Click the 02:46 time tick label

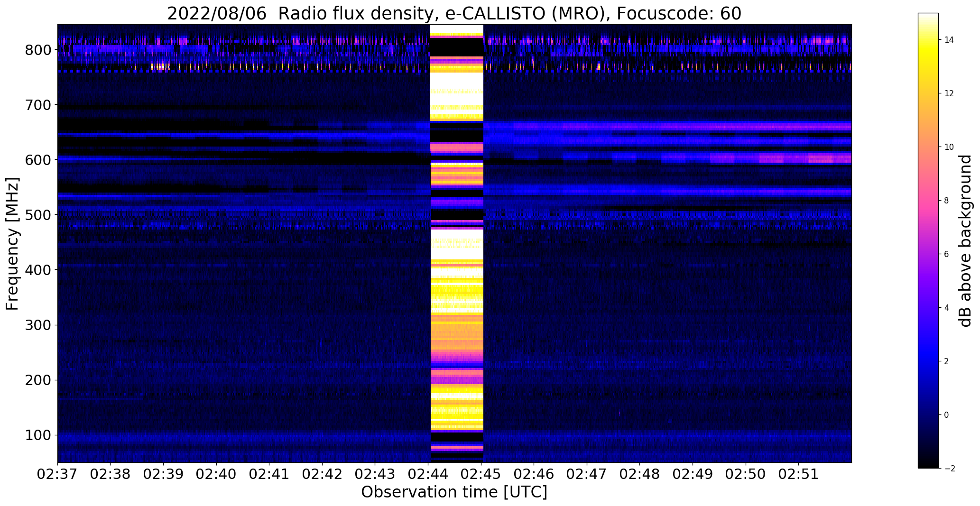click(534, 474)
